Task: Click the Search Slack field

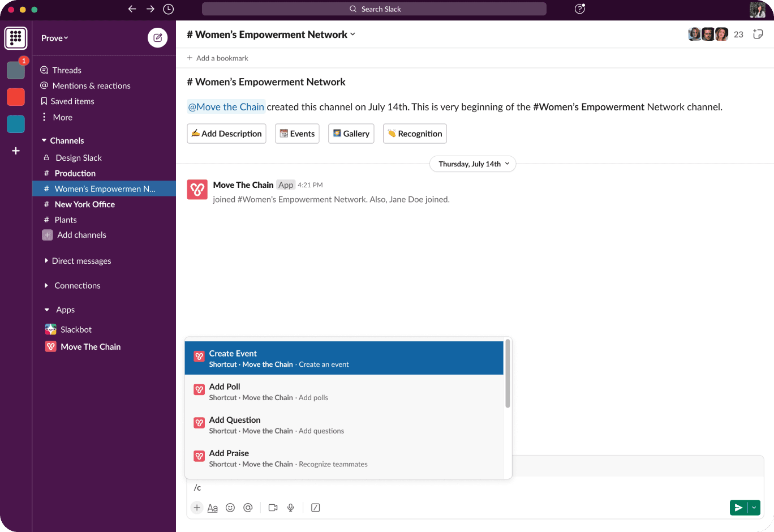Action: click(374, 9)
